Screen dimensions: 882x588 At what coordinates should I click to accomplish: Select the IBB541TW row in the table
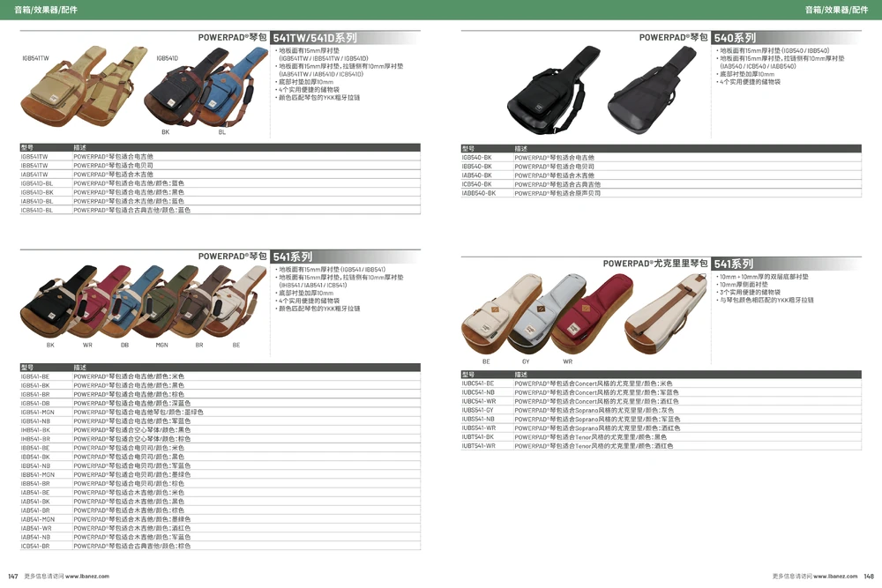[220, 166]
